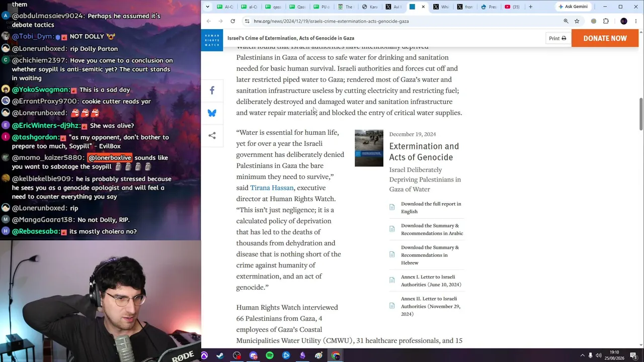644x362 pixels.
Task: Open Annex I letter dated June 10, 2024
Action: [x=431, y=281]
